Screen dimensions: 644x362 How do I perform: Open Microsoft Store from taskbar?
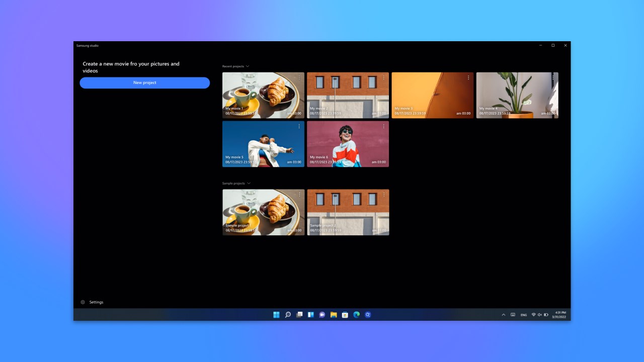click(345, 315)
